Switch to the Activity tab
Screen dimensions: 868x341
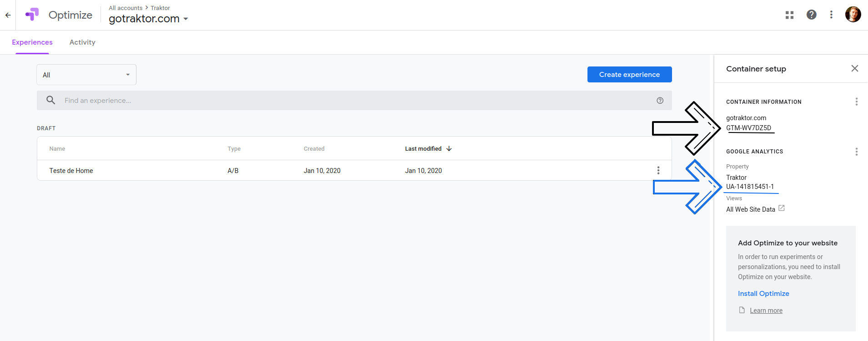coord(82,42)
